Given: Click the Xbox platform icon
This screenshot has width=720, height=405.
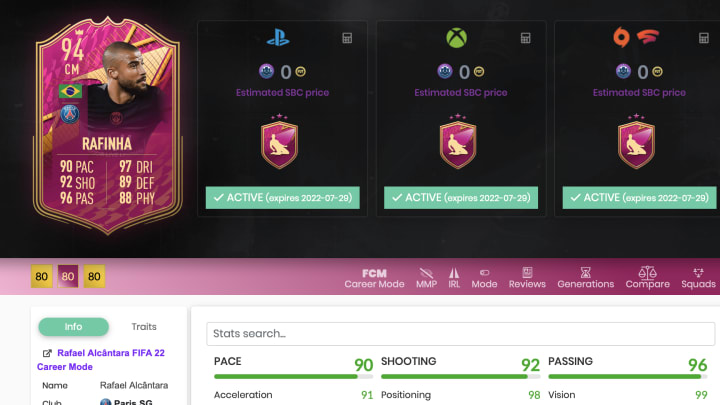Looking at the screenshot, I should [x=456, y=38].
